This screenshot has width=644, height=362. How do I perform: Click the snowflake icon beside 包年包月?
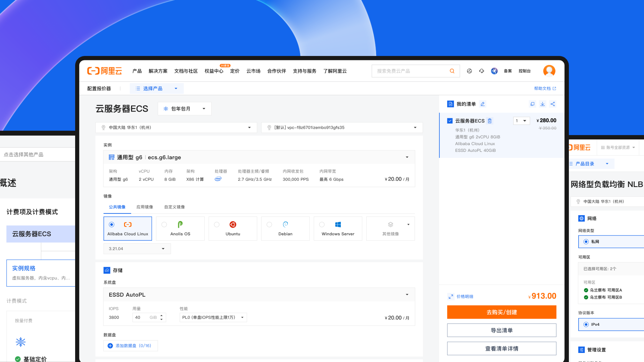(x=166, y=109)
